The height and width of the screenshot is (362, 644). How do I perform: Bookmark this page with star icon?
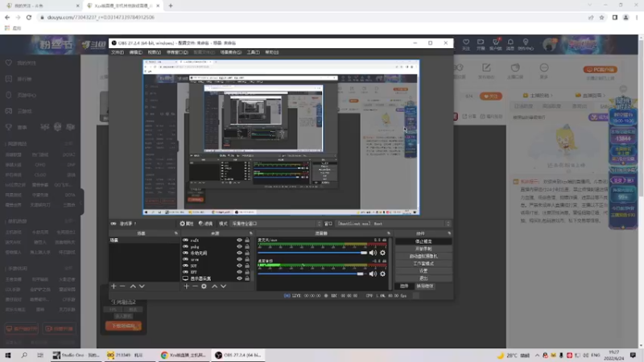(601, 18)
